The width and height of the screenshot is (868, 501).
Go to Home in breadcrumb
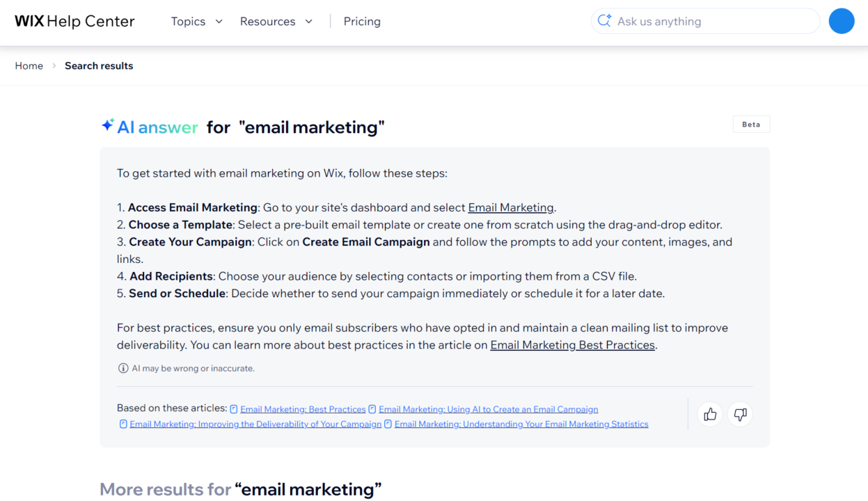tap(29, 65)
